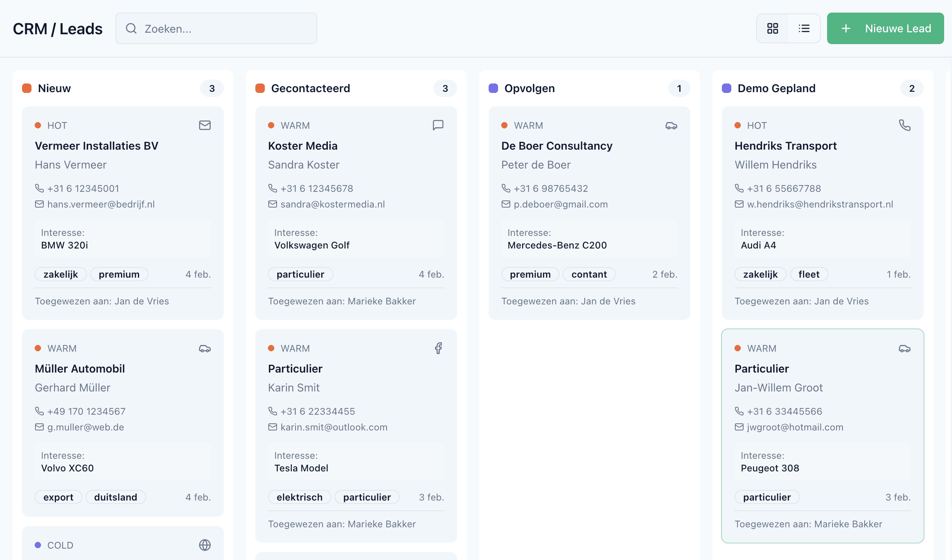
Task: Open the Gecontacteerd column header
Action: (x=311, y=88)
